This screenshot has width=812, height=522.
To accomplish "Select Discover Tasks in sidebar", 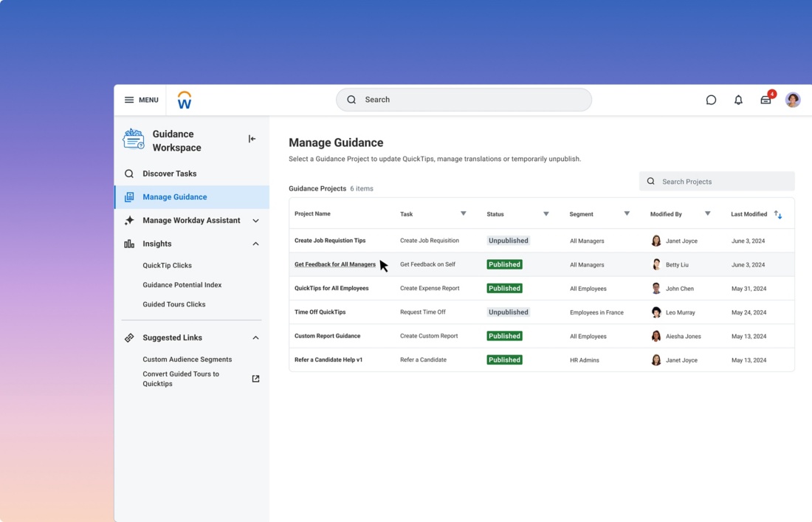I will 169,174.
